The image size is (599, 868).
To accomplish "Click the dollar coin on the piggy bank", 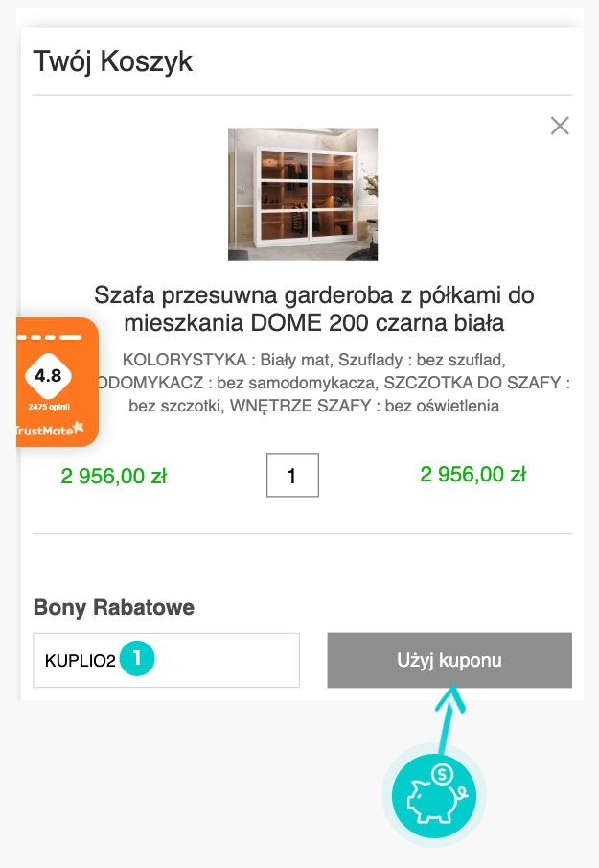I will coord(442,774).
